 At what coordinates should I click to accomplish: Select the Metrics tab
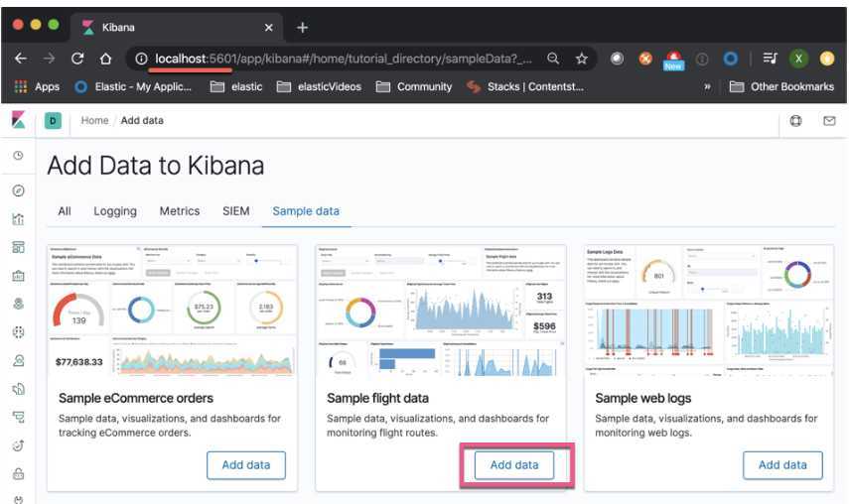point(180,211)
